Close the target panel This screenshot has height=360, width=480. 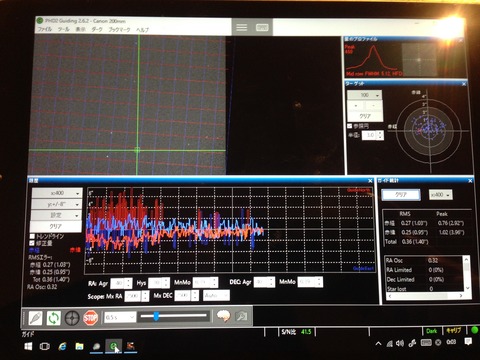pyautogui.click(x=464, y=84)
